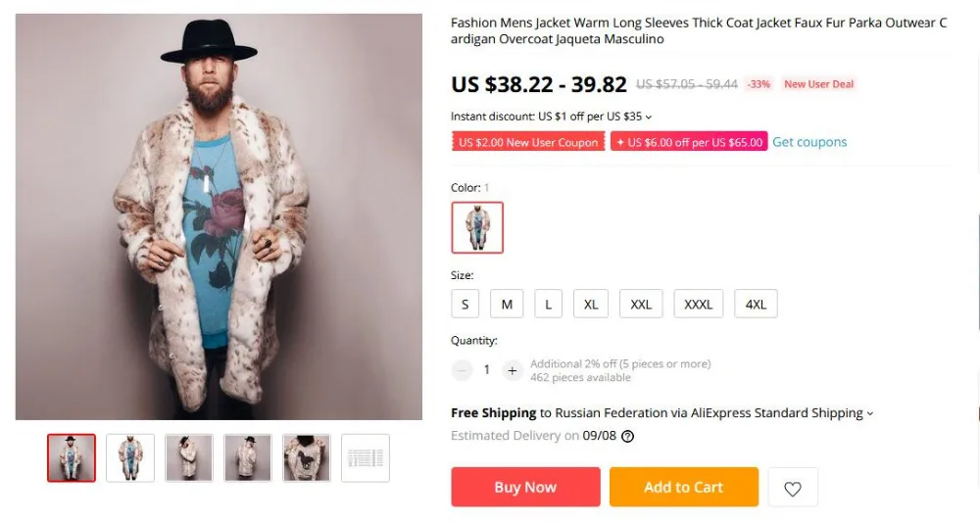Decrease quantity with minus button
Screen dimensions: 980x523
pos(462,370)
